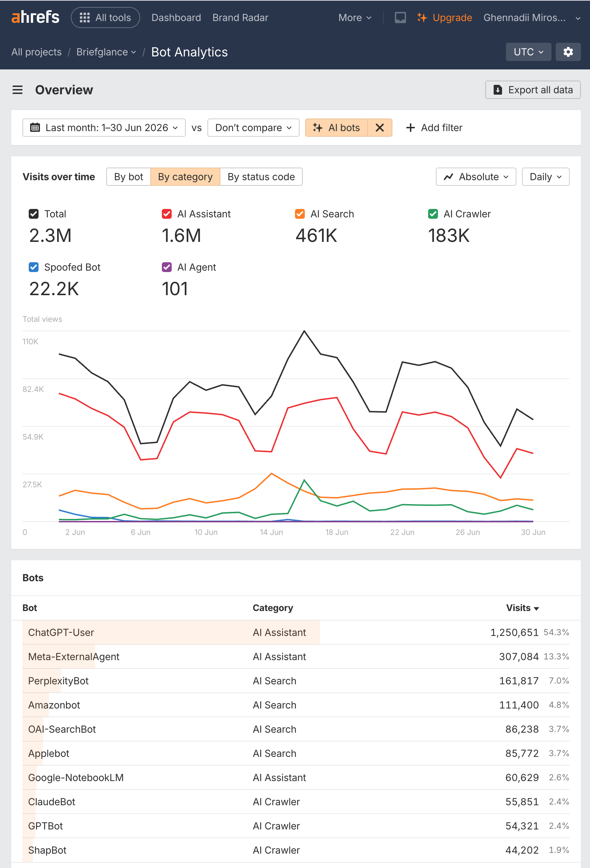Click the AI Search 461K value
590x868 pixels.
tap(316, 236)
